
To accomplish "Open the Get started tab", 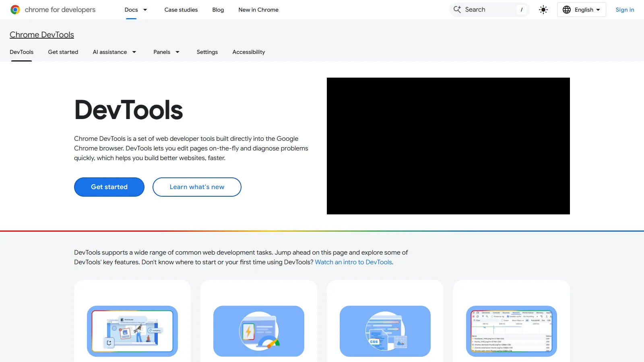I will pyautogui.click(x=63, y=52).
